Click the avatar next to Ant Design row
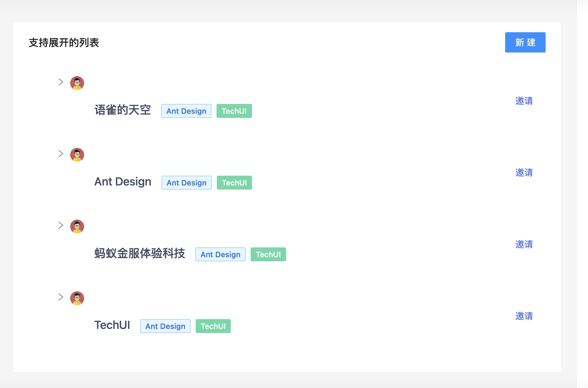Viewport: 588px width, 388px height. point(77,155)
